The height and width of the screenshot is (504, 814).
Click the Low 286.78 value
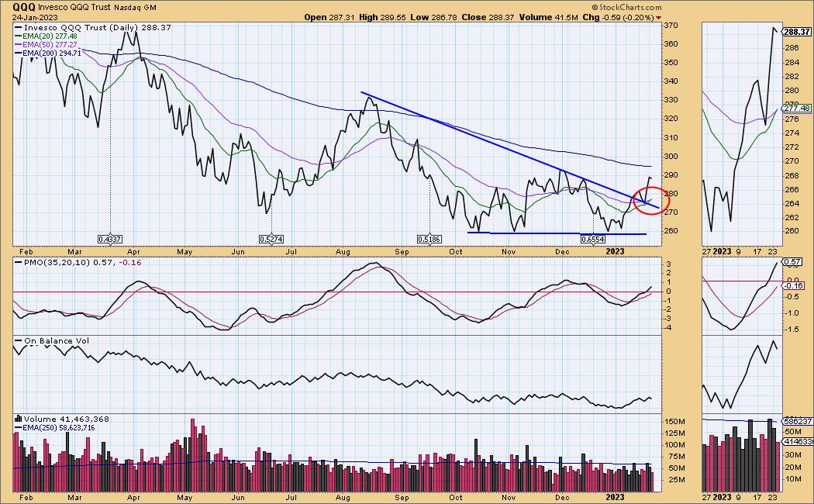click(x=433, y=17)
